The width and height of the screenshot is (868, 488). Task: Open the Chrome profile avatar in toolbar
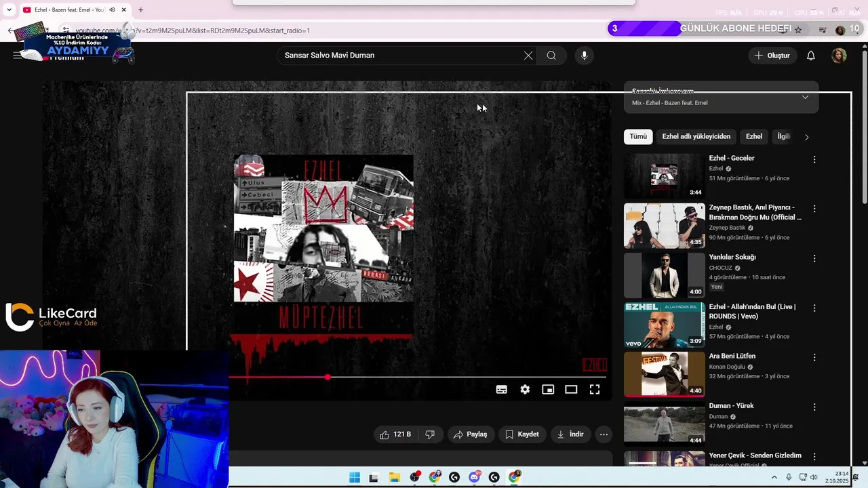pos(840,30)
